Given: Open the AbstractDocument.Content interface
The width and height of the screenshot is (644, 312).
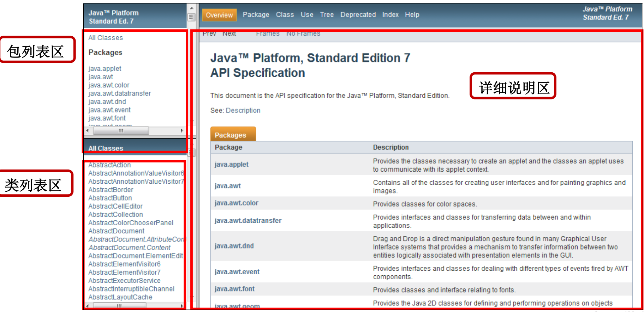Looking at the screenshot, I should [x=130, y=247].
